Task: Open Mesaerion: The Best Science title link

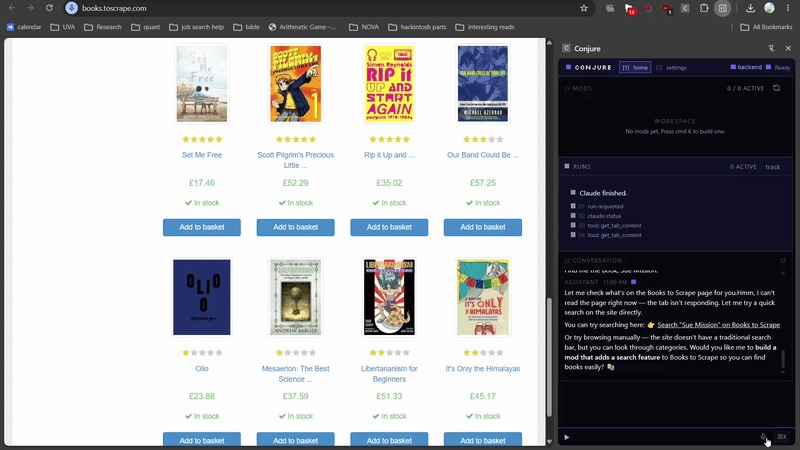Action: click(295, 373)
